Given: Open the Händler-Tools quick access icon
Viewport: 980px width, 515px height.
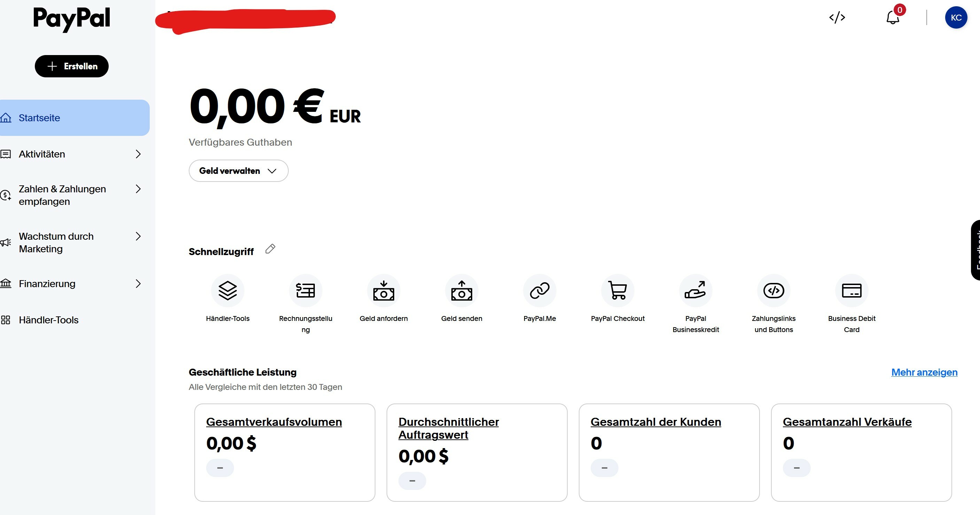Looking at the screenshot, I should [227, 290].
